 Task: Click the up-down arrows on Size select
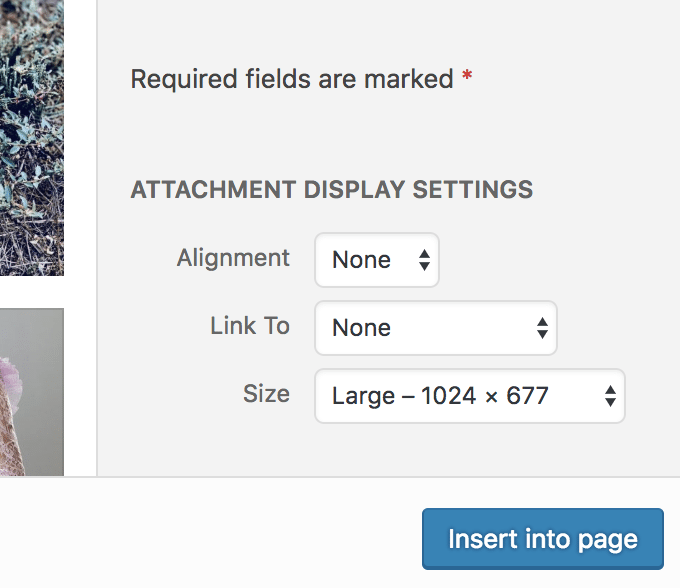(x=610, y=396)
